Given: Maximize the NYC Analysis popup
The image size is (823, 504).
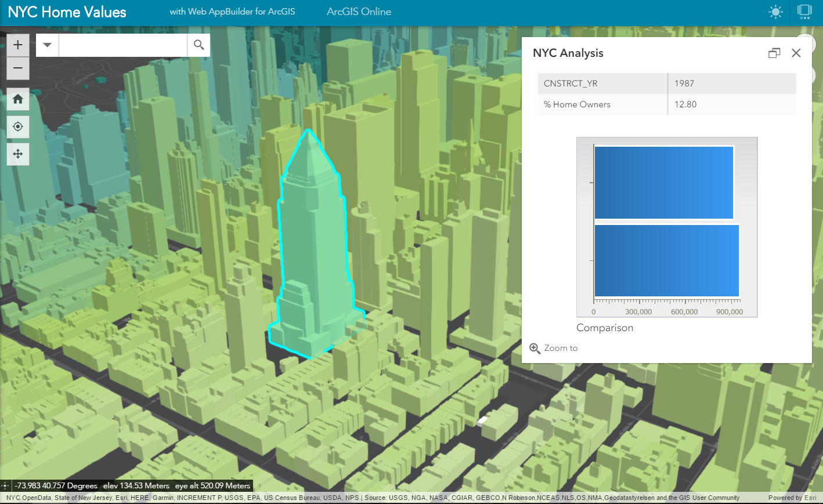Looking at the screenshot, I should tap(774, 53).
